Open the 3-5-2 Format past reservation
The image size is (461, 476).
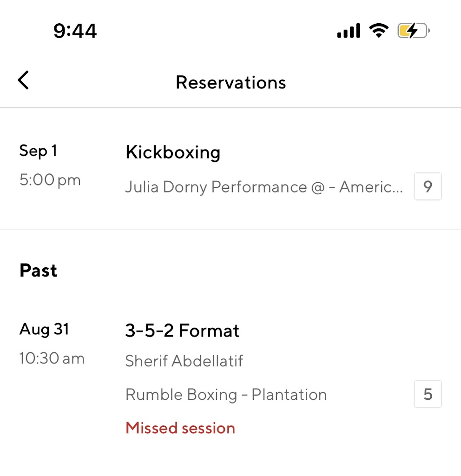point(182,331)
